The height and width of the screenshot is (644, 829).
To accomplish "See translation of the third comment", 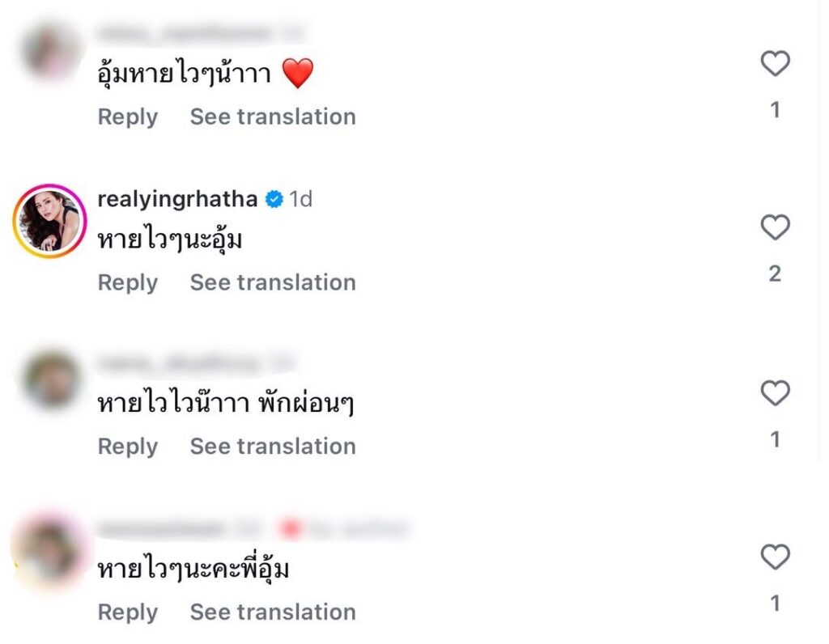I will [x=273, y=447].
